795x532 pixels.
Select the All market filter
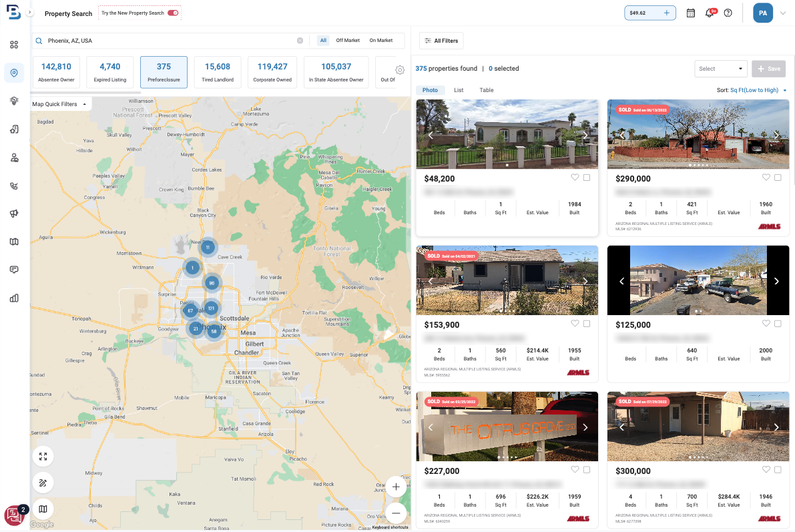pyautogui.click(x=323, y=41)
